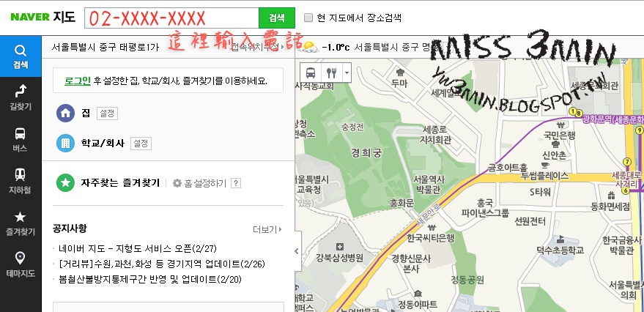Open the 지형도 서비스 오픈 notice
644x312 pixels.
pos(138,248)
